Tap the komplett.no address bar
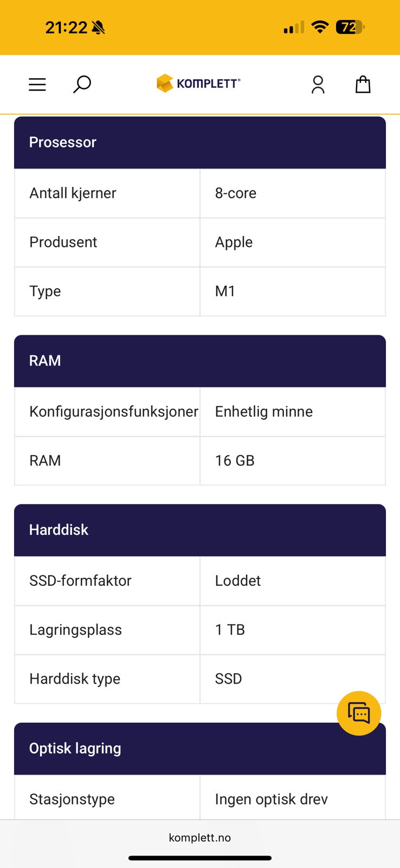 (x=199, y=838)
